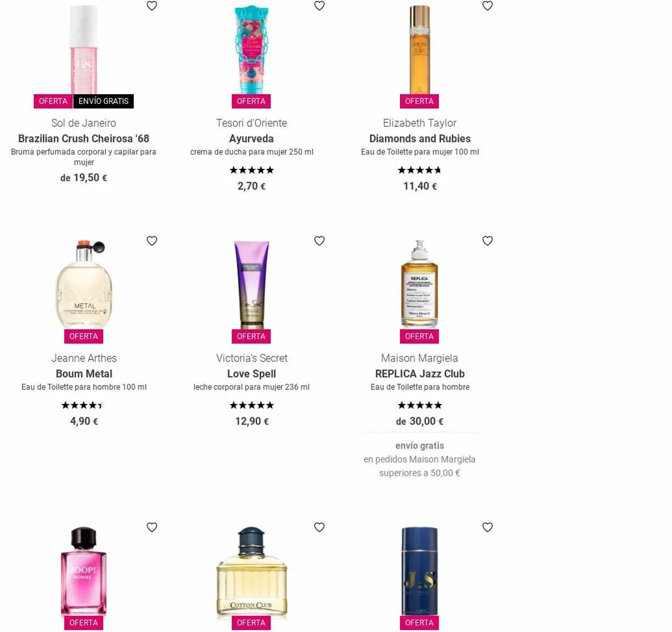The image size is (672, 632).
Task: Open REPLICA Jazz Club product page
Action: (420, 374)
